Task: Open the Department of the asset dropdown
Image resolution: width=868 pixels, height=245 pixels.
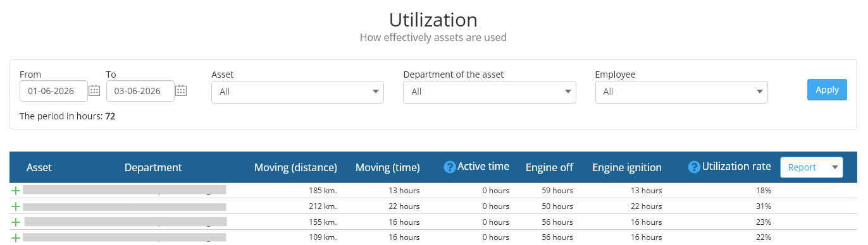Action: pyautogui.click(x=490, y=92)
